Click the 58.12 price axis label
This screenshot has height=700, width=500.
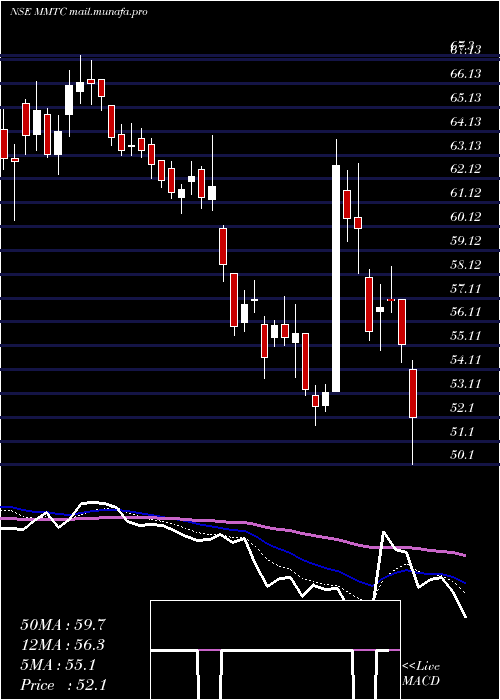466,265
